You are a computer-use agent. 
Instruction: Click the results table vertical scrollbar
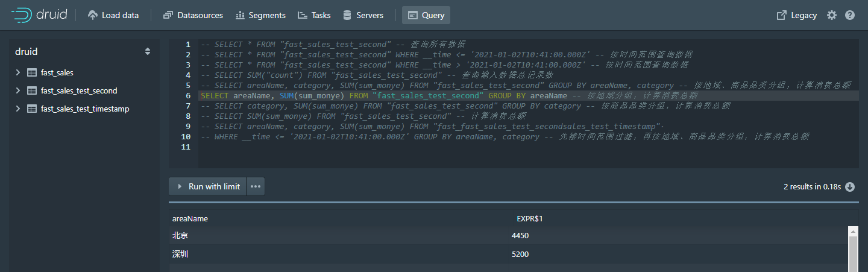click(853, 248)
